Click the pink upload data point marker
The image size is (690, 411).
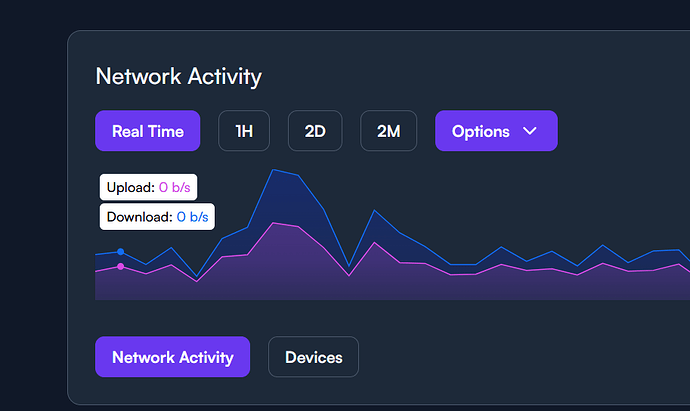(x=121, y=267)
